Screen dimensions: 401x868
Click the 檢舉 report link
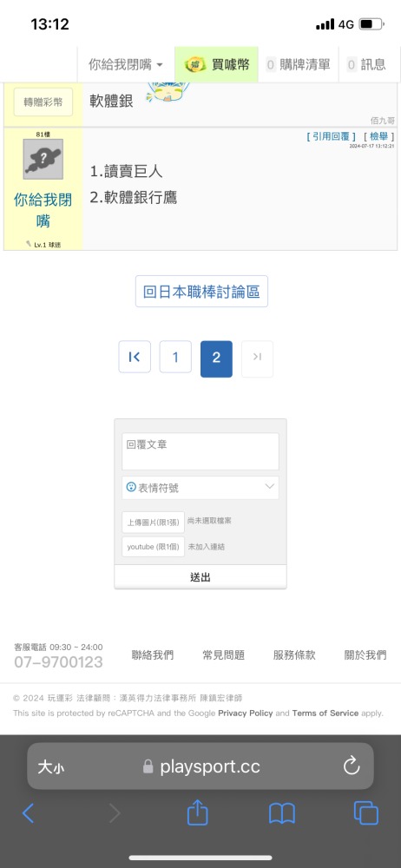[x=378, y=136]
